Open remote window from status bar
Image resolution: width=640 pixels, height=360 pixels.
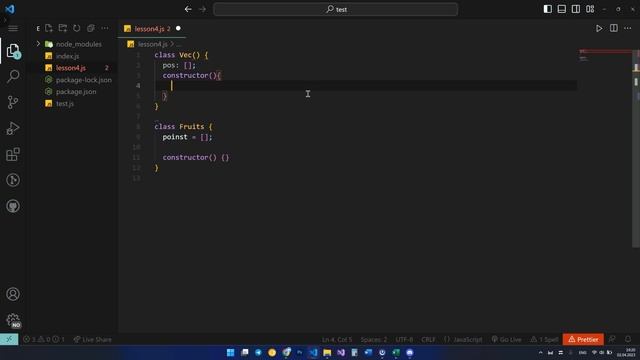click(x=9, y=339)
